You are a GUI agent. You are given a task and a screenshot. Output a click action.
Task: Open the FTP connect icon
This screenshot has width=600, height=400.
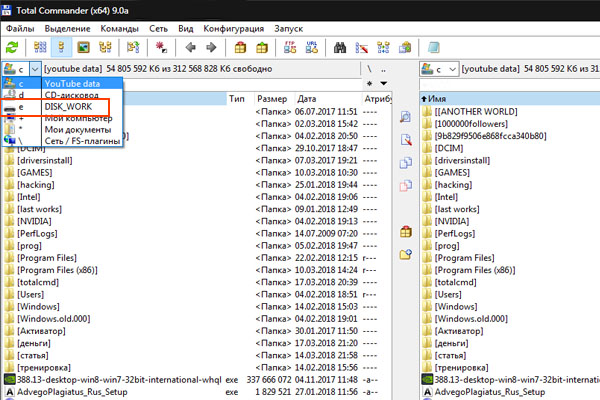click(x=290, y=47)
